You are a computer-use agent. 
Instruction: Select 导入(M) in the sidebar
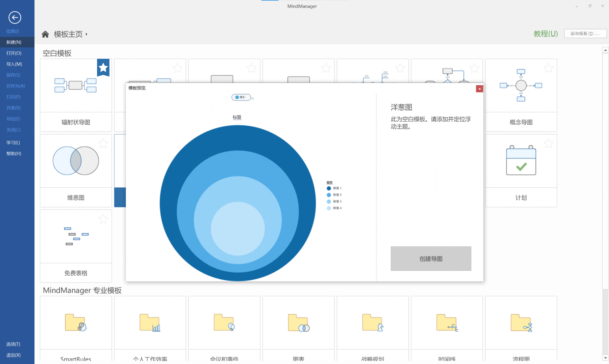(x=14, y=64)
